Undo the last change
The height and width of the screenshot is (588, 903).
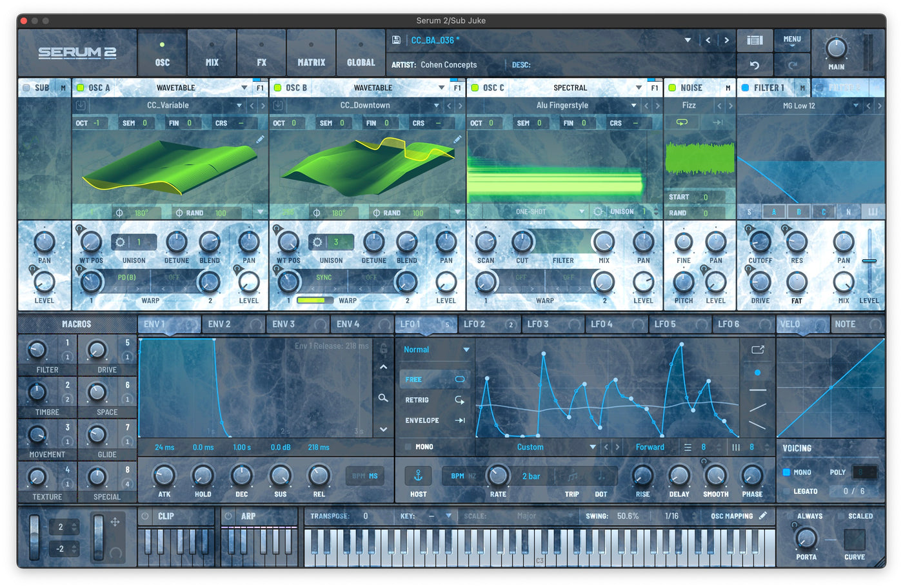tap(755, 64)
